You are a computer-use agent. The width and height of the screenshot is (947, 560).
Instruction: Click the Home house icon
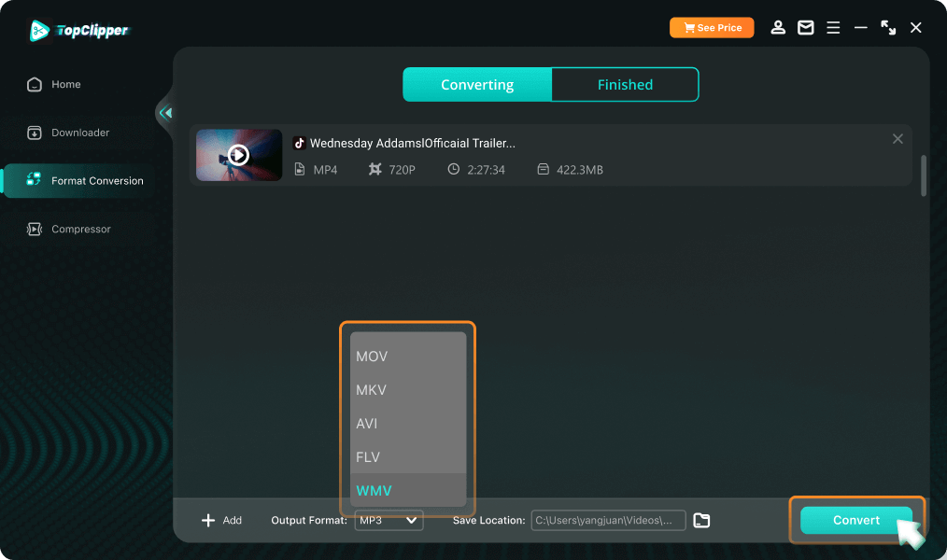click(35, 85)
